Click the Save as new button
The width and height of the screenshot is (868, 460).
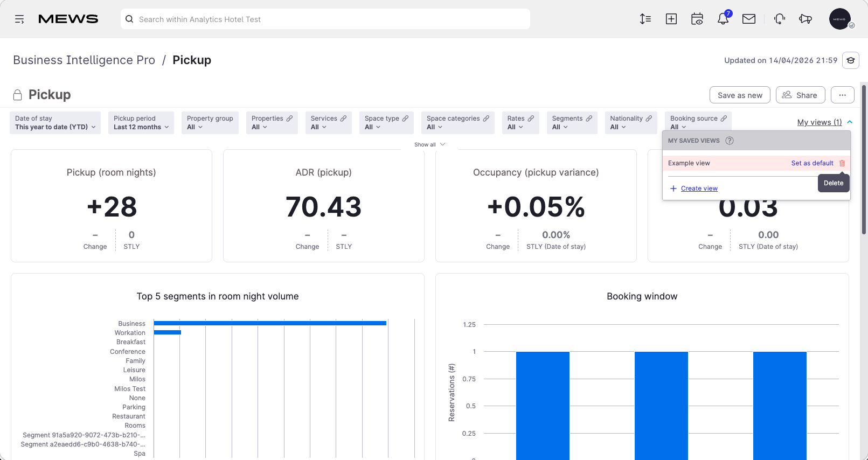tap(740, 95)
